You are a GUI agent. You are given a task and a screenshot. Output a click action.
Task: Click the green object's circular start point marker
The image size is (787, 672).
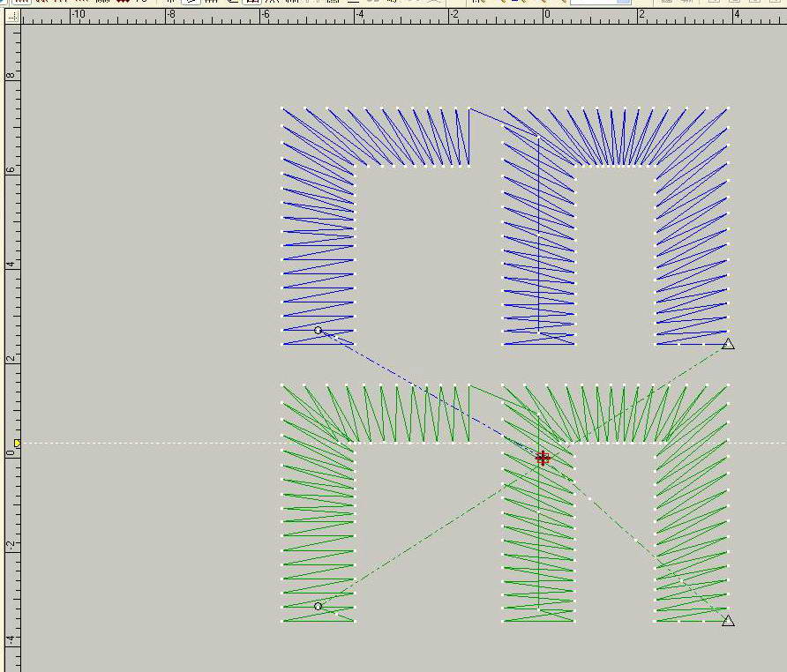(x=318, y=607)
